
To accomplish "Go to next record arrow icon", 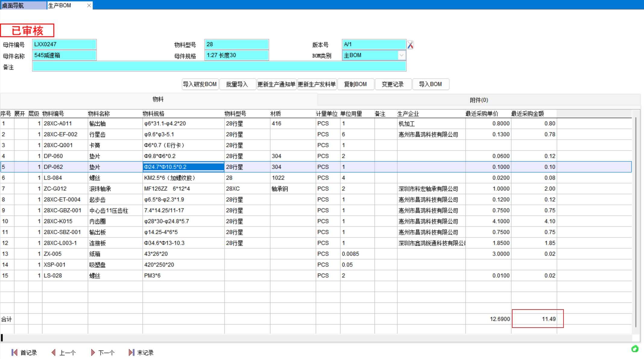I will point(93,352).
